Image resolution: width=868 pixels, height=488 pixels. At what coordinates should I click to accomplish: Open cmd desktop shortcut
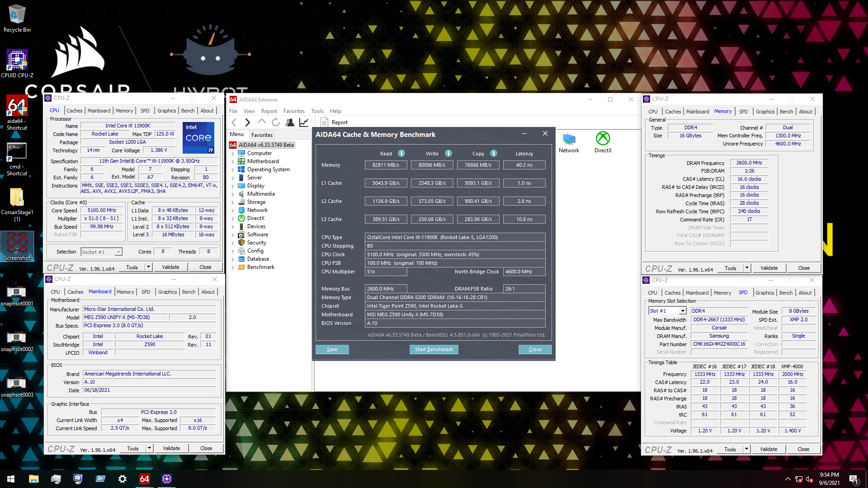(17, 159)
